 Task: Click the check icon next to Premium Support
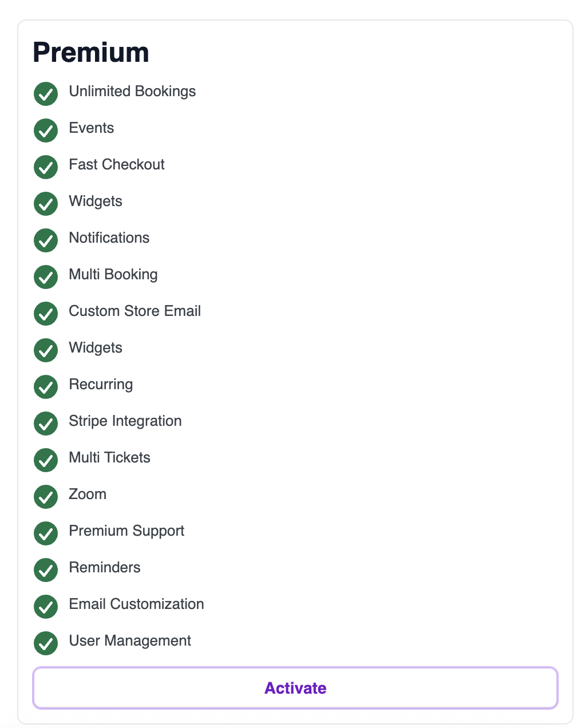pos(46,533)
